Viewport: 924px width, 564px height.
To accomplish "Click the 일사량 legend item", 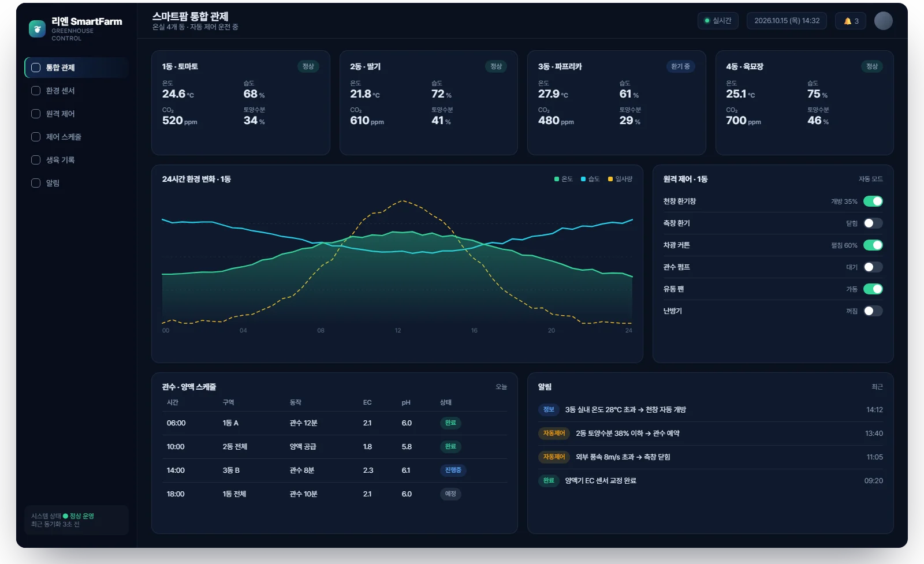I will (620, 179).
